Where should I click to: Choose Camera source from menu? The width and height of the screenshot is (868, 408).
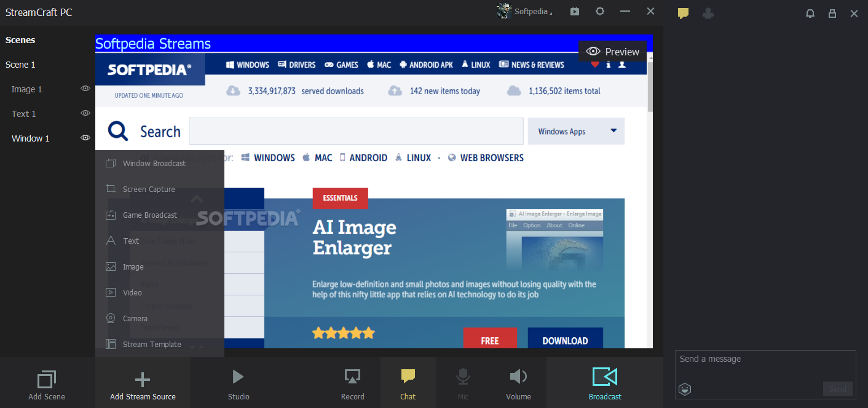pyautogui.click(x=160, y=318)
